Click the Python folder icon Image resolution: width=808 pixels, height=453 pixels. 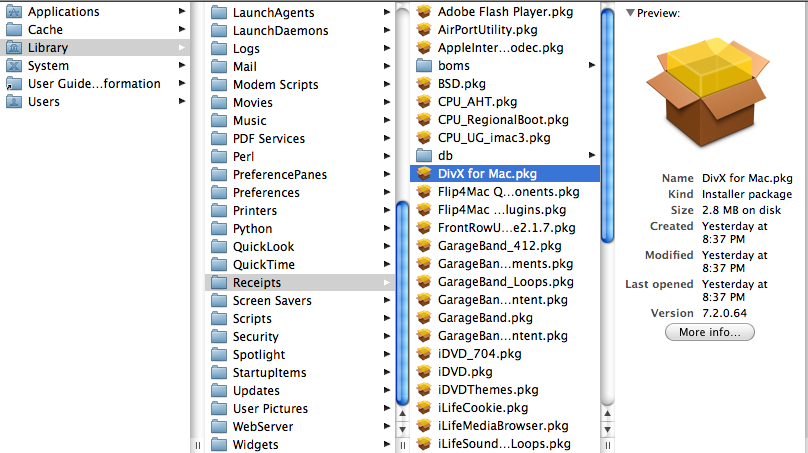(x=219, y=228)
